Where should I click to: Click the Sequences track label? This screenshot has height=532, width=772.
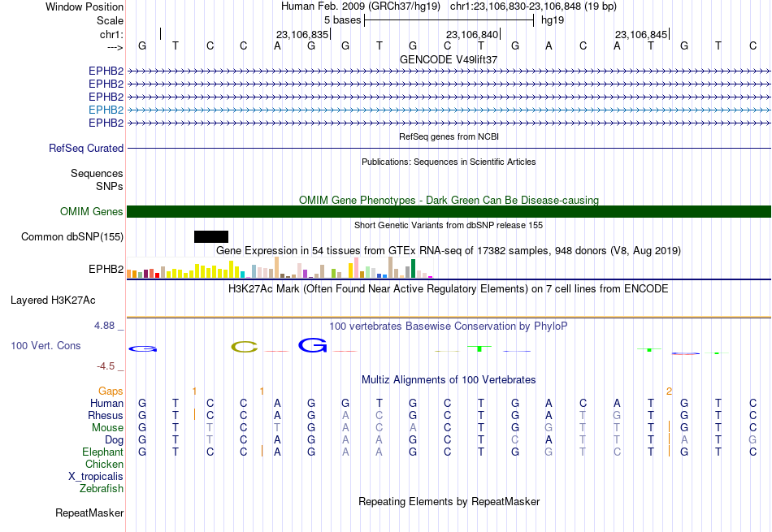[97, 173]
